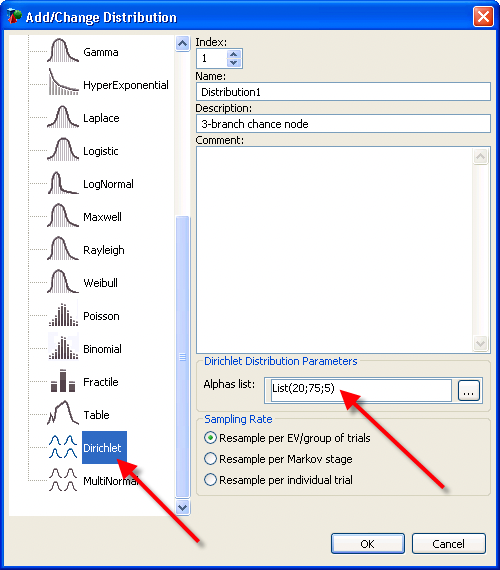Open the Alphas list ellipsis editor
This screenshot has width=500, height=570.
[x=469, y=391]
